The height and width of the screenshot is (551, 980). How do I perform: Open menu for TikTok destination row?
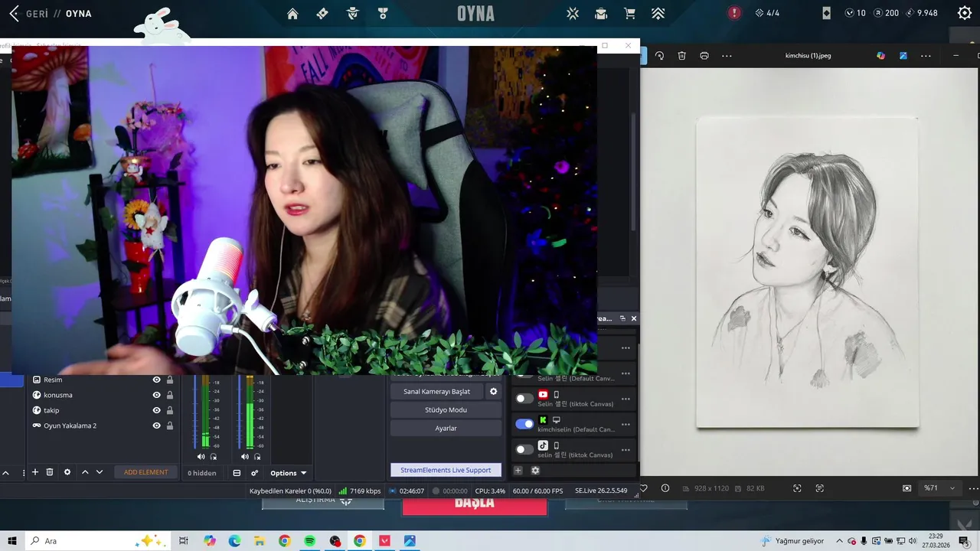[x=626, y=450]
